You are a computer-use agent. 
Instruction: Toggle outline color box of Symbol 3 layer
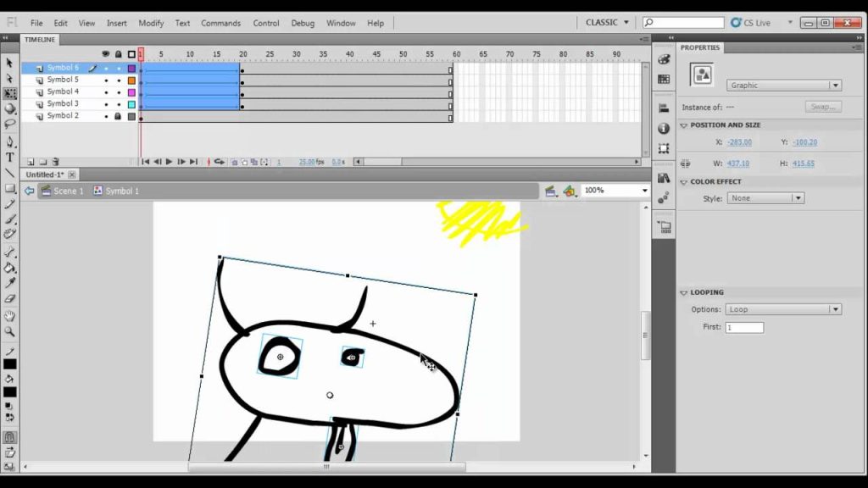pyautogui.click(x=131, y=104)
